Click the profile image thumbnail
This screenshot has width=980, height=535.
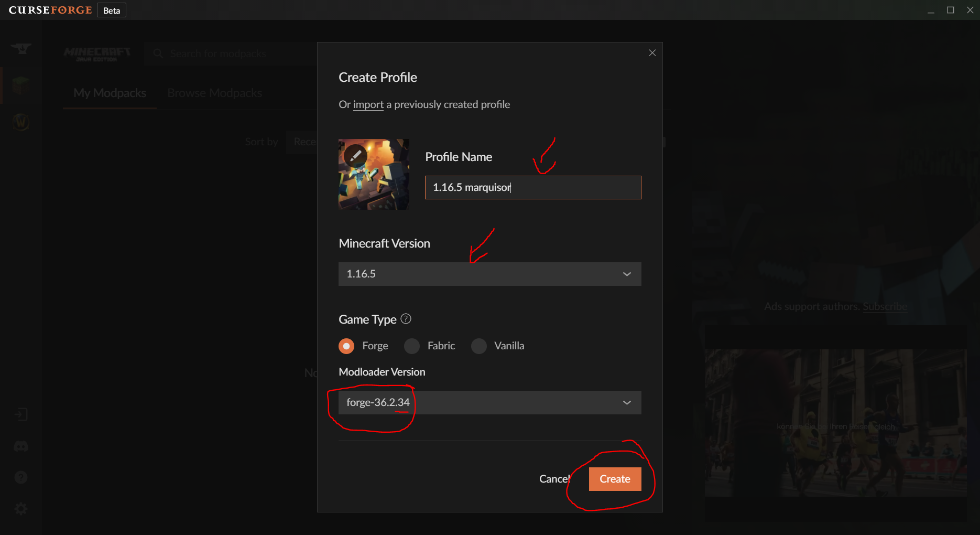(x=374, y=174)
